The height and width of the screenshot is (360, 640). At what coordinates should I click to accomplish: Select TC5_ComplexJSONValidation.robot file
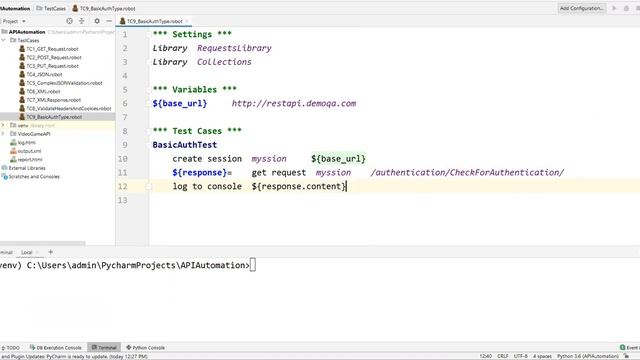pos(64,83)
